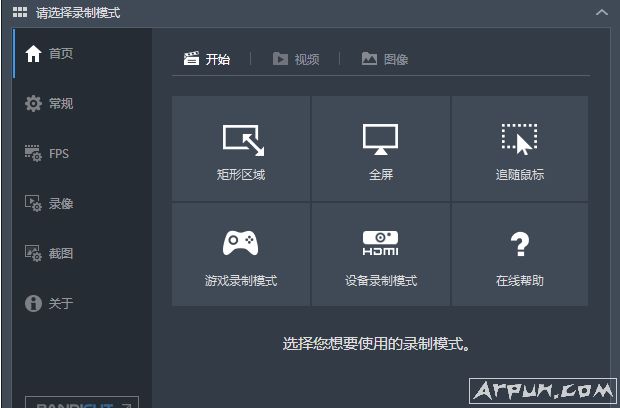Viewport: 620px width, 408px height.
Task: Select the rectangle area (矩形区域) recording mode
Action: (x=241, y=149)
